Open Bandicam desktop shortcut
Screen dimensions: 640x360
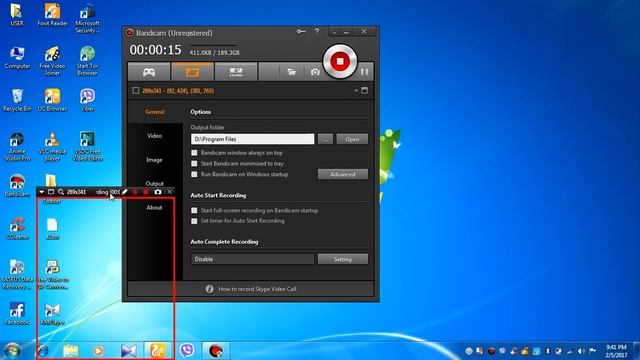[17, 186]
